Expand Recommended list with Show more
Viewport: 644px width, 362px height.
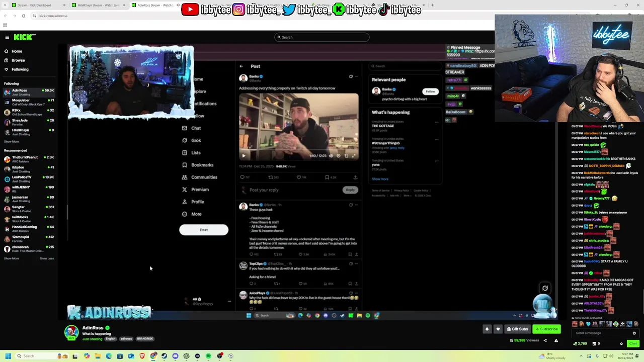pyautogui.click(x=12, y=258)
